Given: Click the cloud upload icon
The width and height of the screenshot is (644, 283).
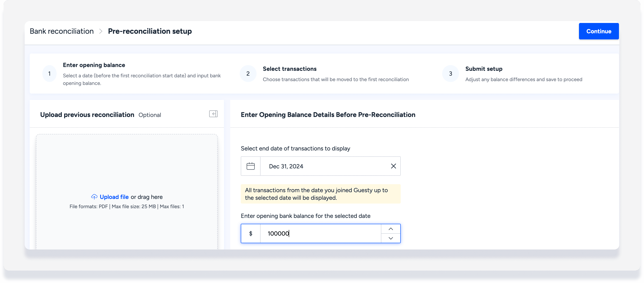Looking at the screenshot, I should click(94, 197).
